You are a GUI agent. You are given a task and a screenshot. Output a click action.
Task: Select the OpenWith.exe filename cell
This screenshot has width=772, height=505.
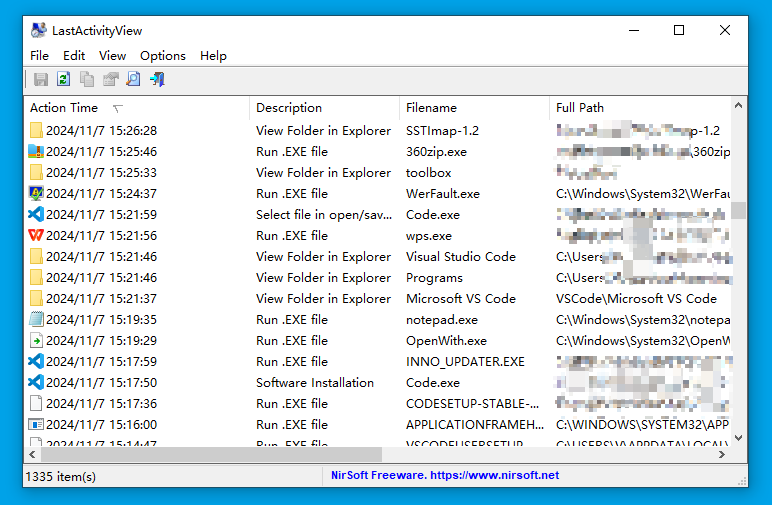pos(446,341)
